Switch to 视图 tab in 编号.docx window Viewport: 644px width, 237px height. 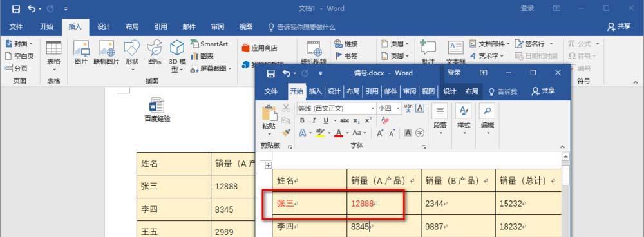click(428, 91)
